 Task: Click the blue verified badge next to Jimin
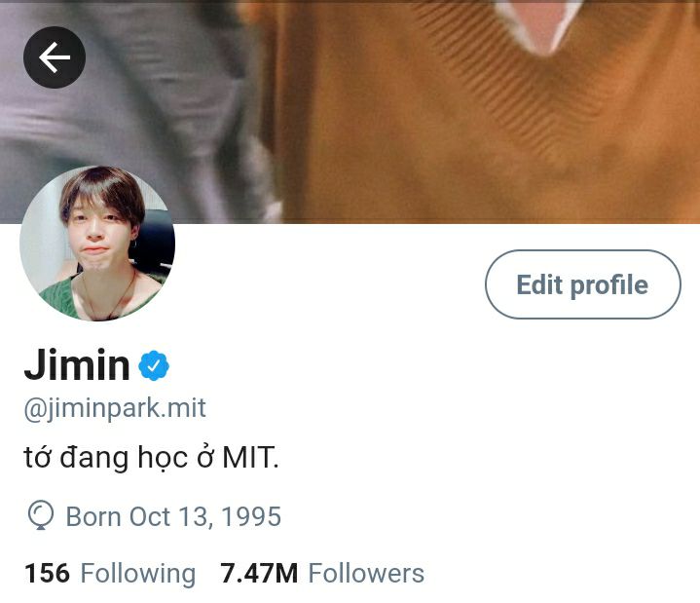pos(154,366)
